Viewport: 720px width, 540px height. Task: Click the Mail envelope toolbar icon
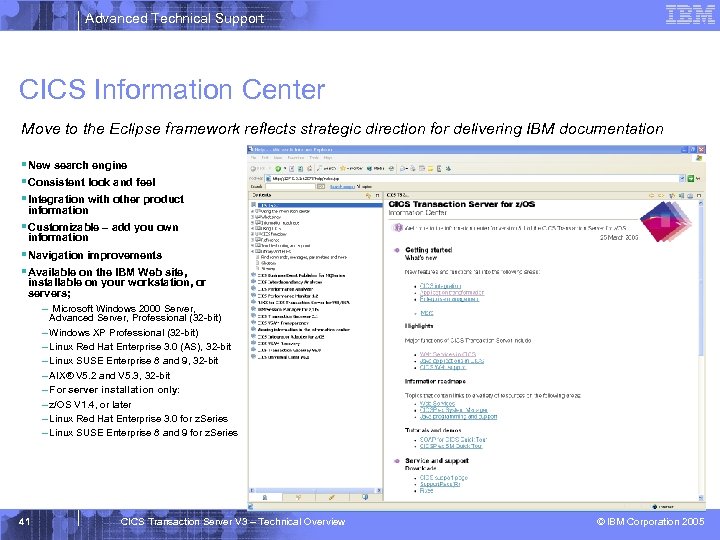(403, 169)
